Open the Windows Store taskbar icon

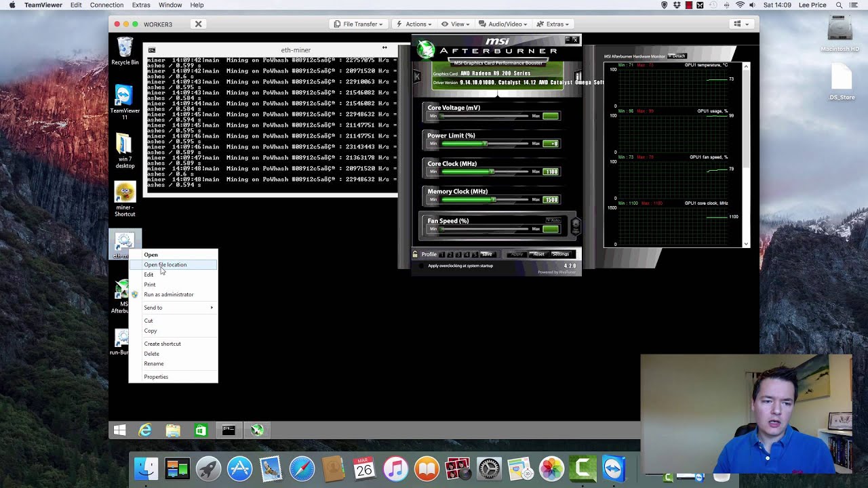pos(201,430)
